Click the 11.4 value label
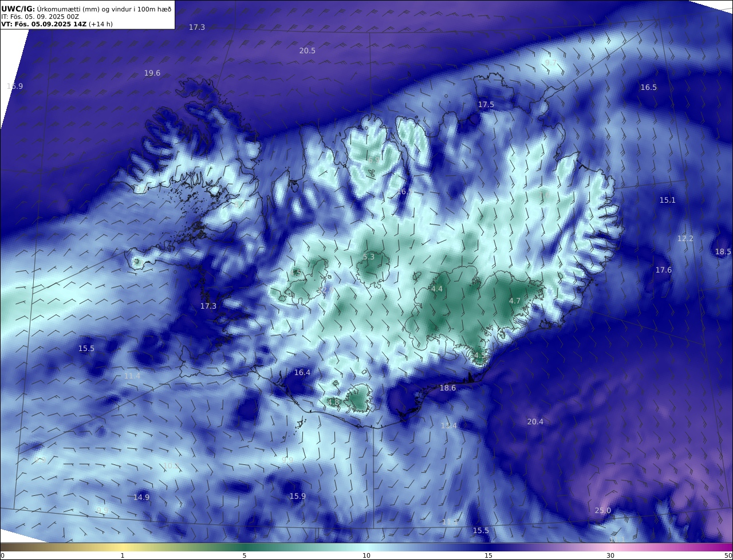 pyautogui.click(x=132, y=376)
